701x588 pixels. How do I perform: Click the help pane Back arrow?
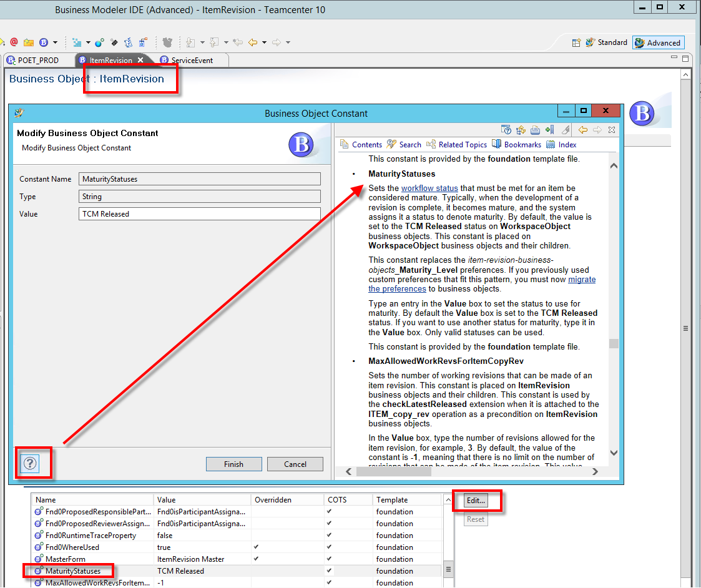click(x=583, y=130)
